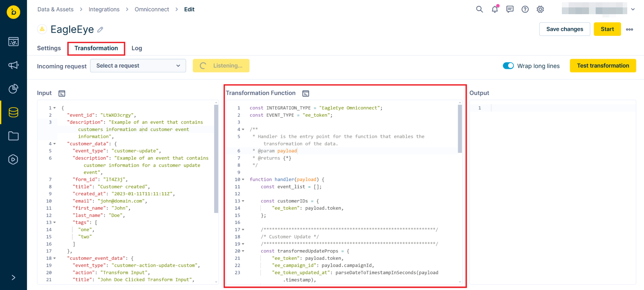This screenshot has width=644, height=290.
Task: Click the Edit breadcrumb text
Action: click(189, 9)
